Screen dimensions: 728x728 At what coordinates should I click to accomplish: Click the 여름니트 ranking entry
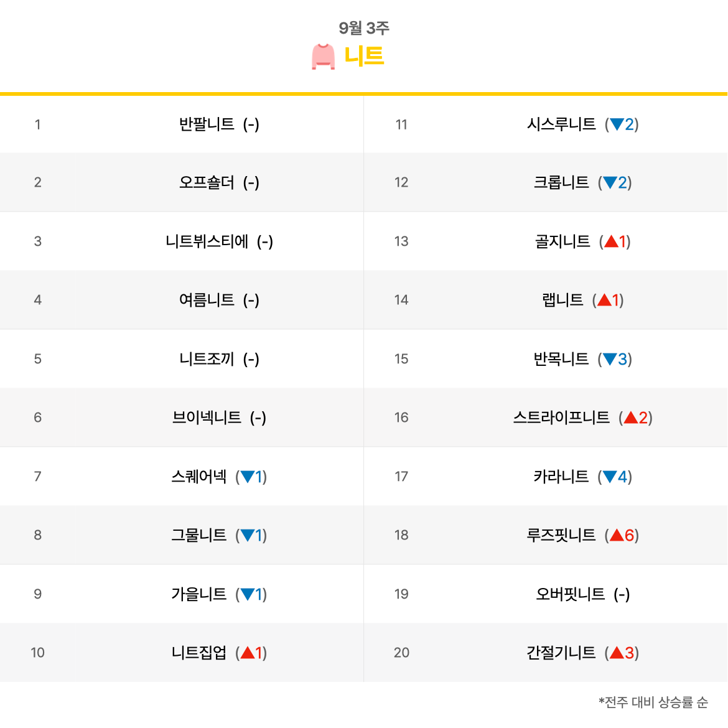(207, 299)
